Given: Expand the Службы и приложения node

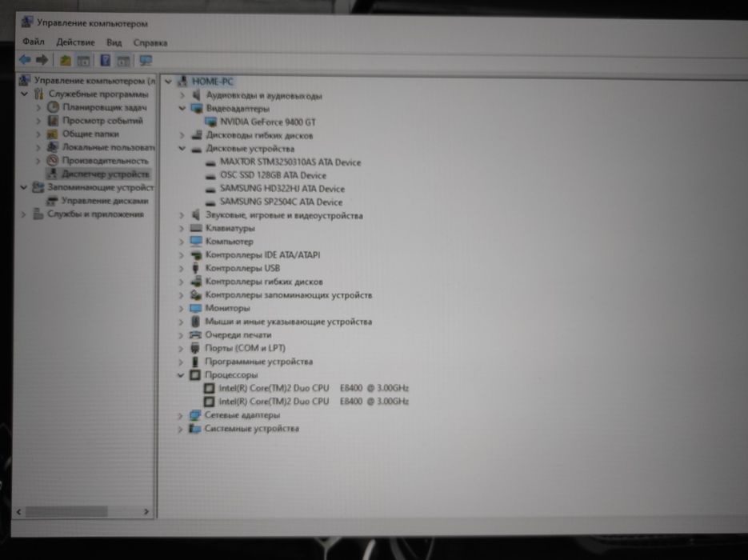Looking at the screenshot, I should tap(23, 214).
